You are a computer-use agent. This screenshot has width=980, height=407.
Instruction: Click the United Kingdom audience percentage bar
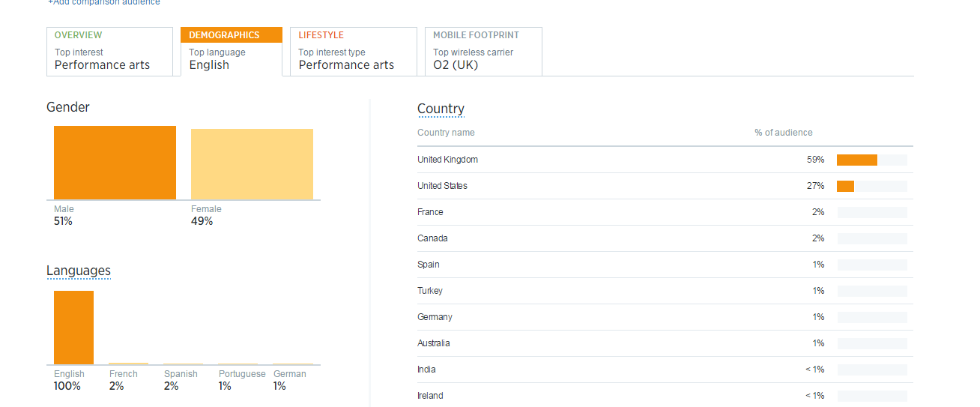[x=856, y=160]
